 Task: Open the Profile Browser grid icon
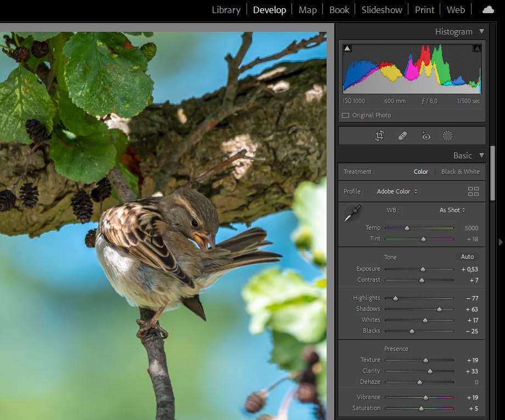[473, 191]
